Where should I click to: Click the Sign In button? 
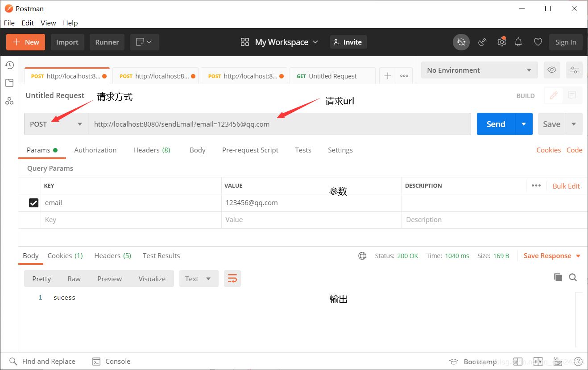566,42
